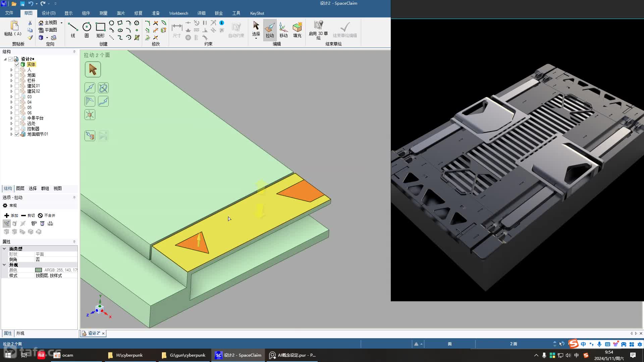Click the open folder icon in title bar
644x362 pixels.
click(x=14, y=4)
